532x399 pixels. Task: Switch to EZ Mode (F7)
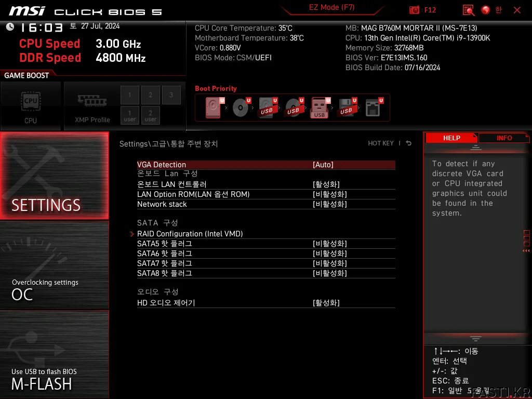331,8
